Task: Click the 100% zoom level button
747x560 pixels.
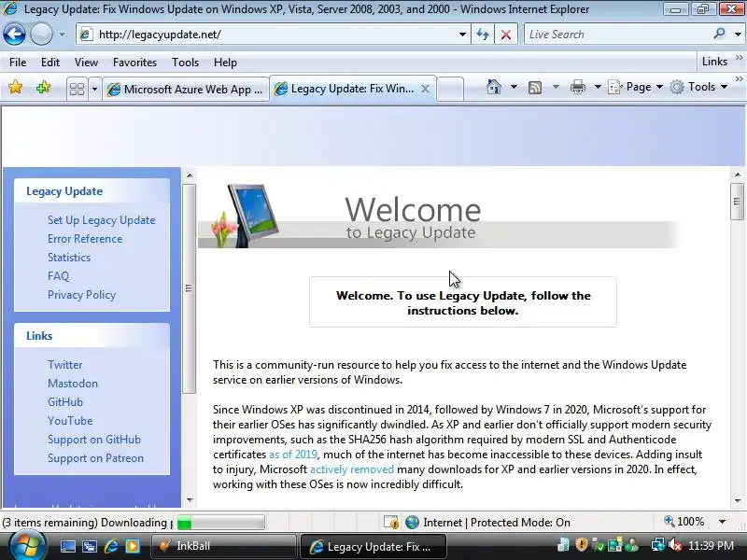Action: point(684,522)
